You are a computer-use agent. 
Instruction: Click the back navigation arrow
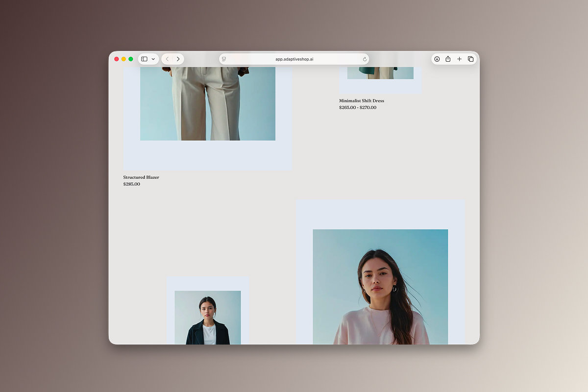167,58
